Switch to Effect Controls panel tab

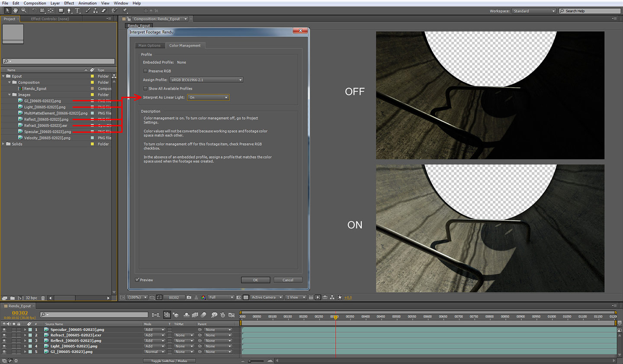click(50, 19)
